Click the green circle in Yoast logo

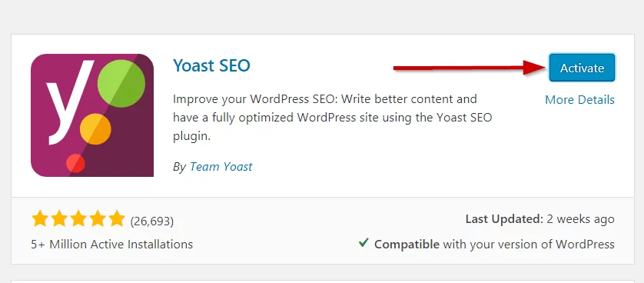[121, 84]
